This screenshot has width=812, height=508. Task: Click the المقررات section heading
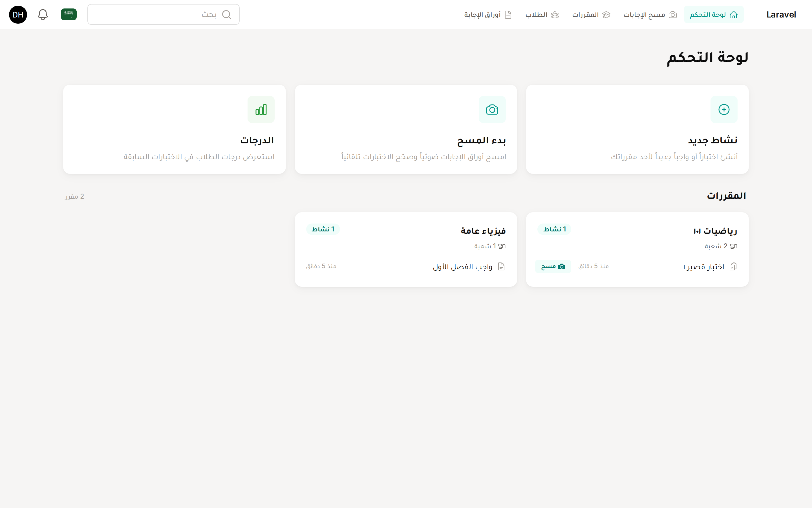point(727,196)
